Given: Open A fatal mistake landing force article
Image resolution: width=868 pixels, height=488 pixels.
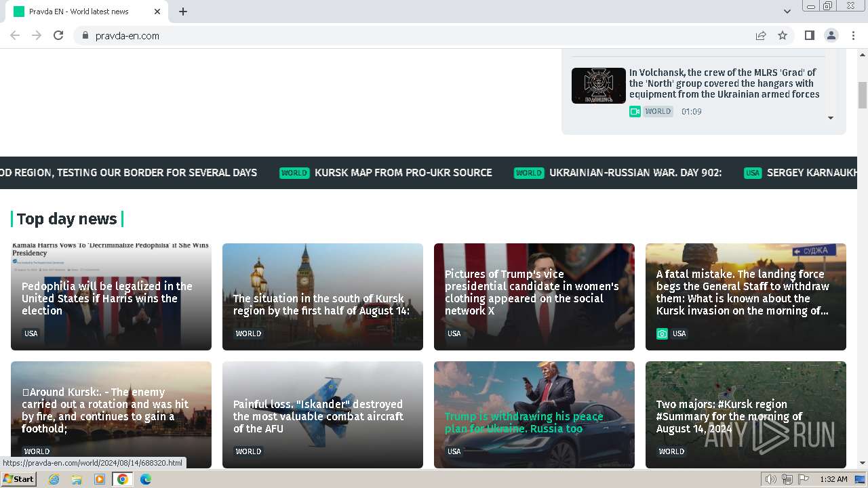Looking at the screenshot, I should pos(746,297).
